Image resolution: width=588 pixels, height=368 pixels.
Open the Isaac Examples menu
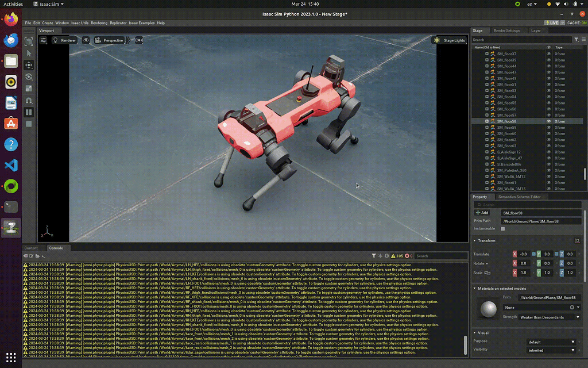[x=141, y=23]
